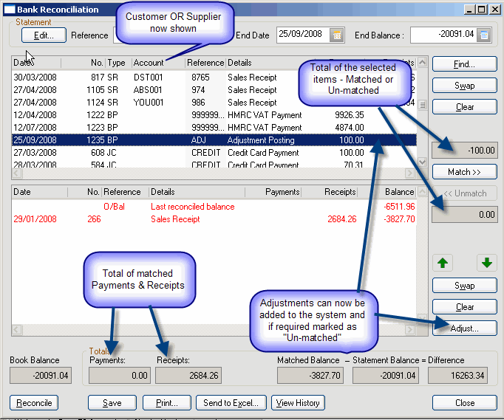
Task: Click the Reconcile button
Action: point(34,403)
